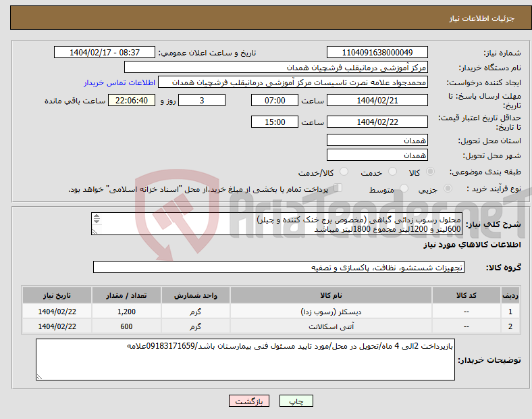Click the quantity cell 1,200

click(x=126, y=312)
